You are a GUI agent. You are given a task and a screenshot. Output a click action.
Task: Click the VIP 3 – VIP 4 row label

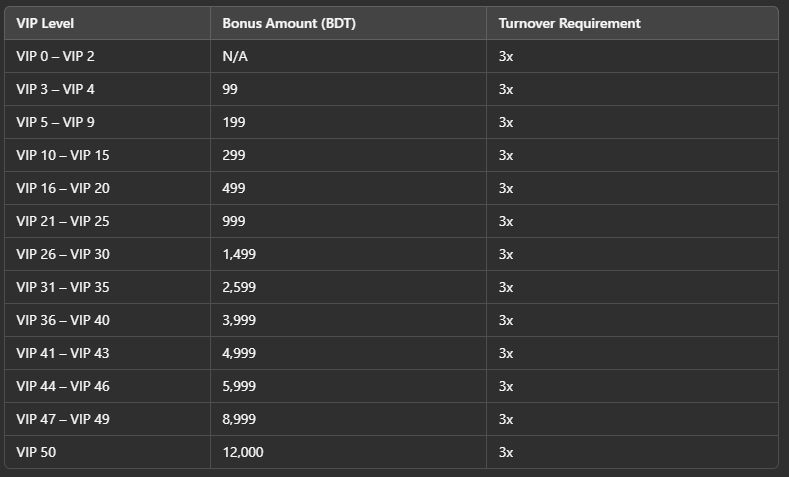pos(55,90)
